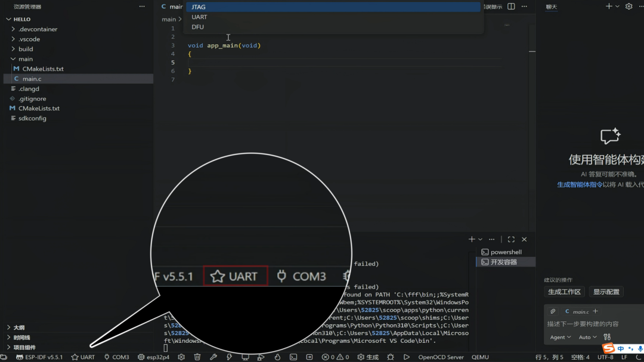Start build, flash and monitor flame icon
The width and height of the screenshot is (644, 362).
point(277,357)
